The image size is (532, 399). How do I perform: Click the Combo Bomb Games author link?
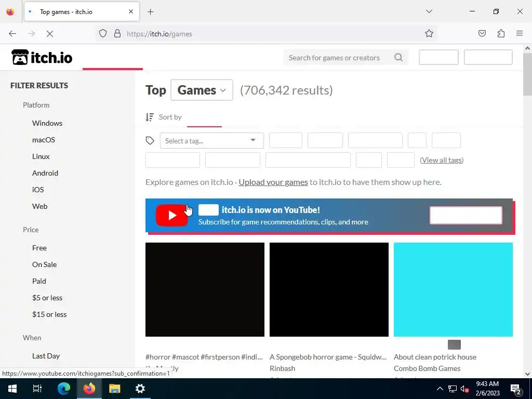coord(427,368)
